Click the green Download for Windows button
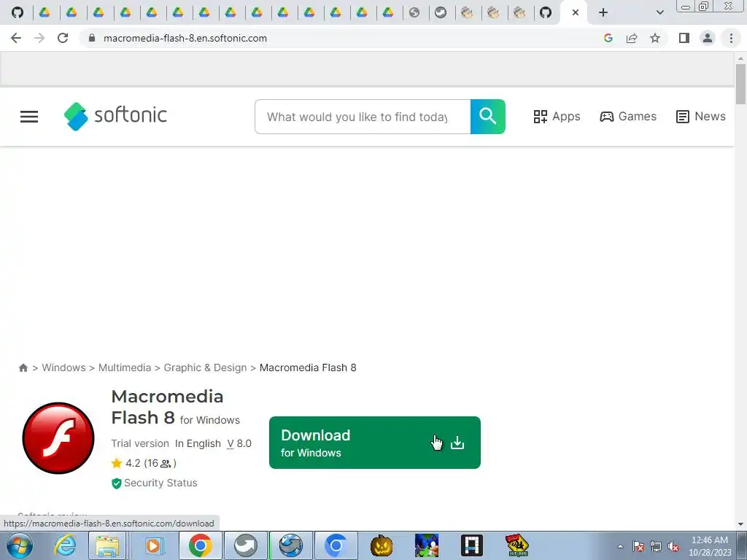 [x=374, y=443]
